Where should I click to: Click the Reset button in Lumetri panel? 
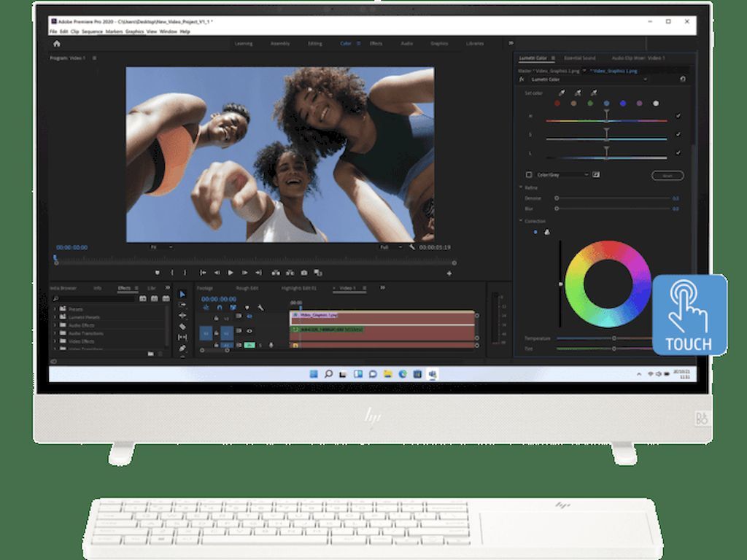[x=667, y=176]
